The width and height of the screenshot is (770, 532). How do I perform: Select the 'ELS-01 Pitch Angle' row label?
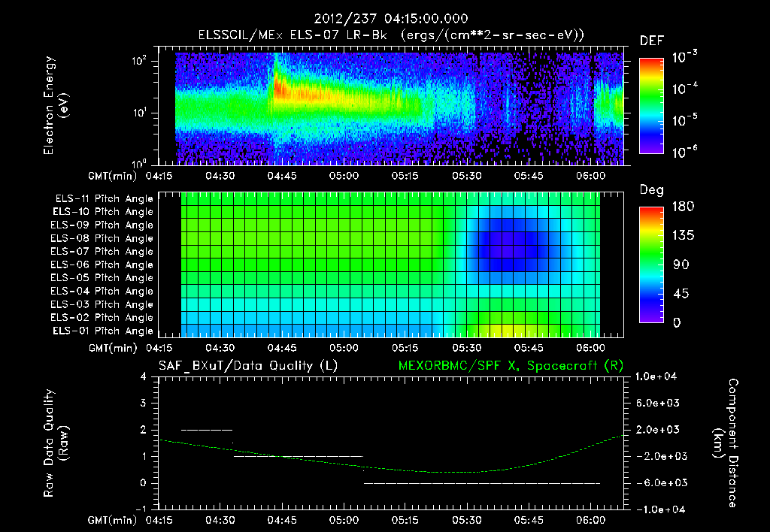coord(103,331)
